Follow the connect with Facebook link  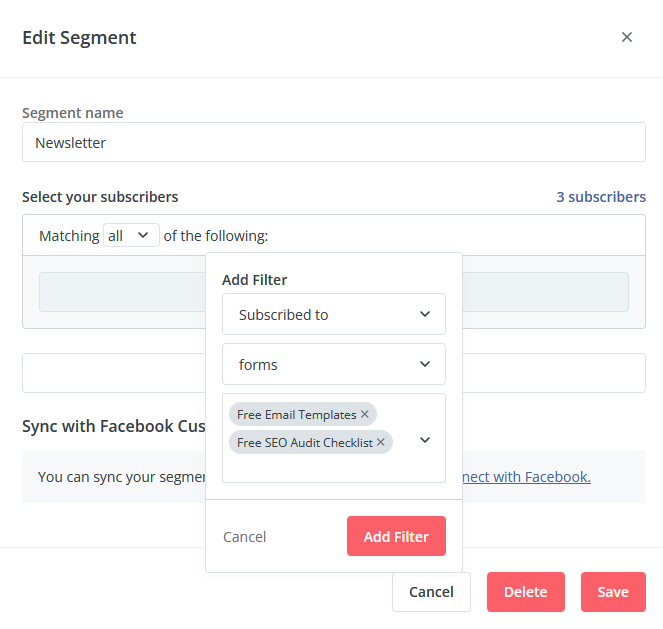click(x=526, y=477)
